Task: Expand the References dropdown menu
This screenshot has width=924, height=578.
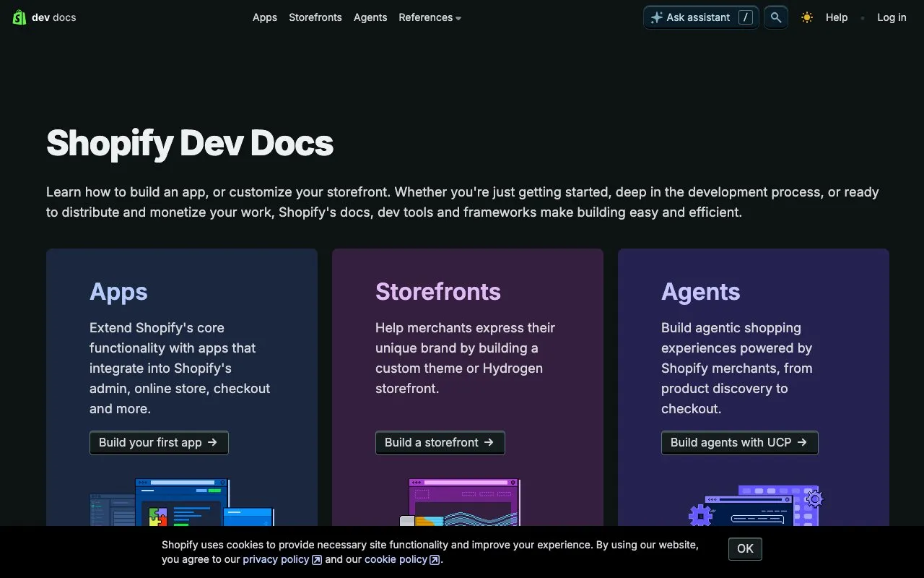Action: [430, 17]
